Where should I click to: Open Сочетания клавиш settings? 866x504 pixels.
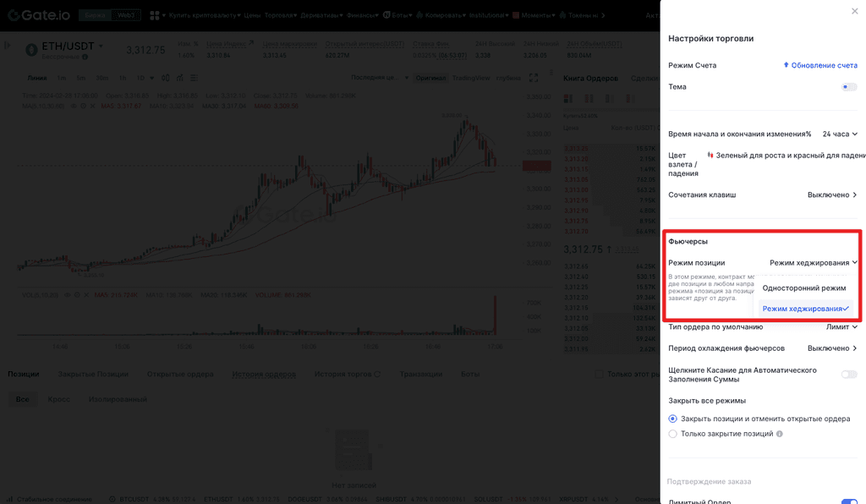(831, 194)
